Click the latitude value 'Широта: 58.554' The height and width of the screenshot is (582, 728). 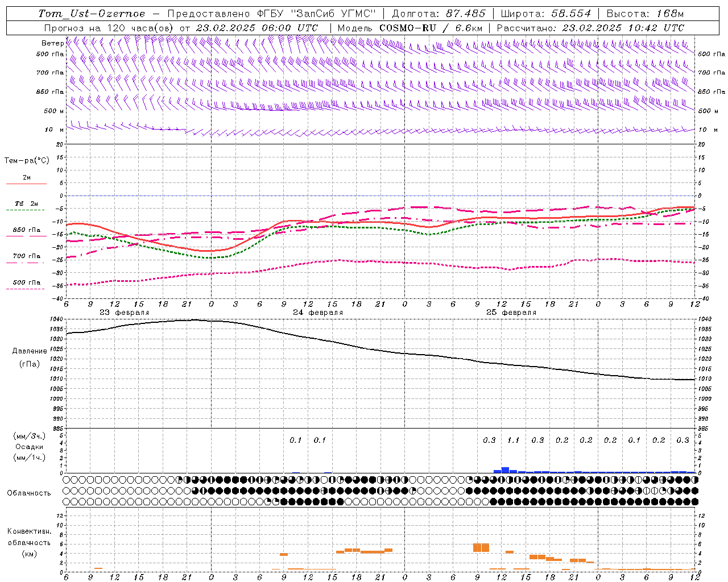tap(546, 14)
